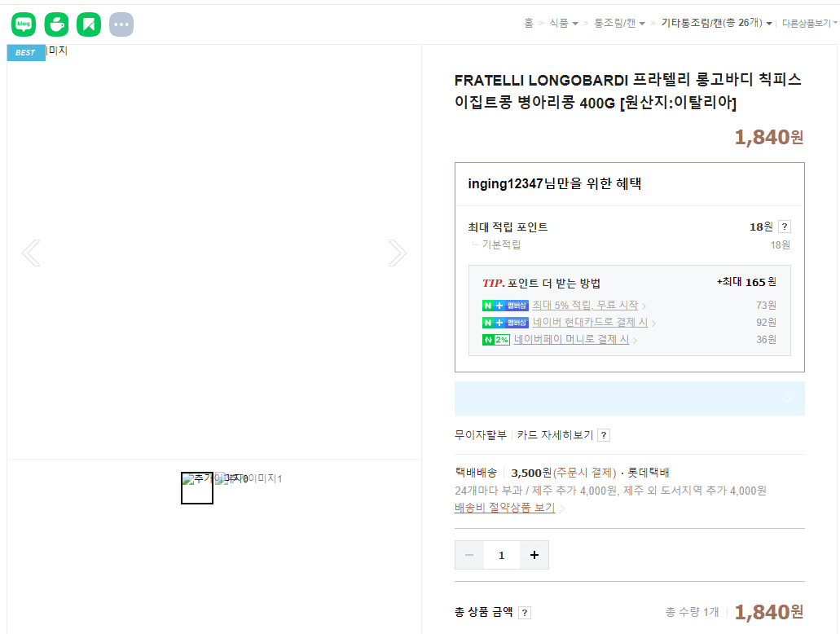Open the 배송비 절약상품 보기 link
The image size is (840, 634).
tap(506, 507)
